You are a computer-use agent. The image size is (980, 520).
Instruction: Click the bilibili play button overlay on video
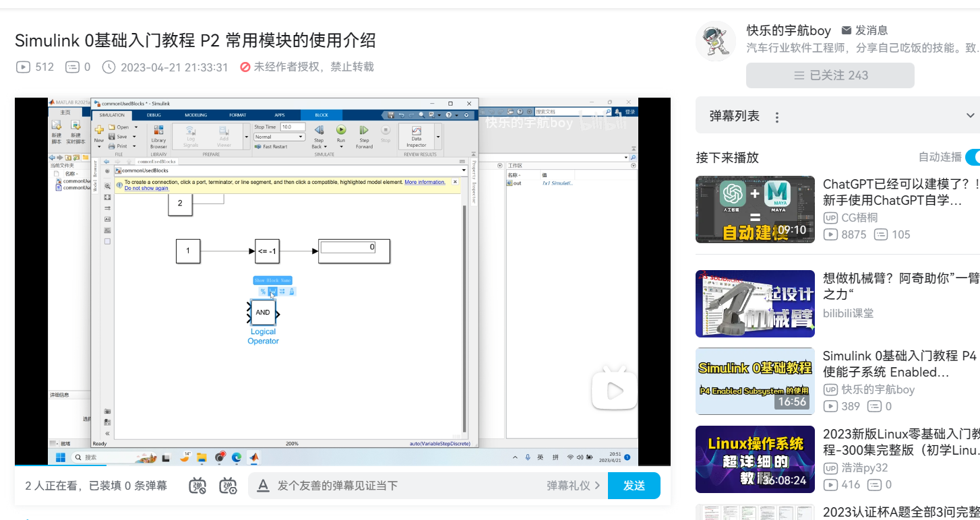click(614, 389)
